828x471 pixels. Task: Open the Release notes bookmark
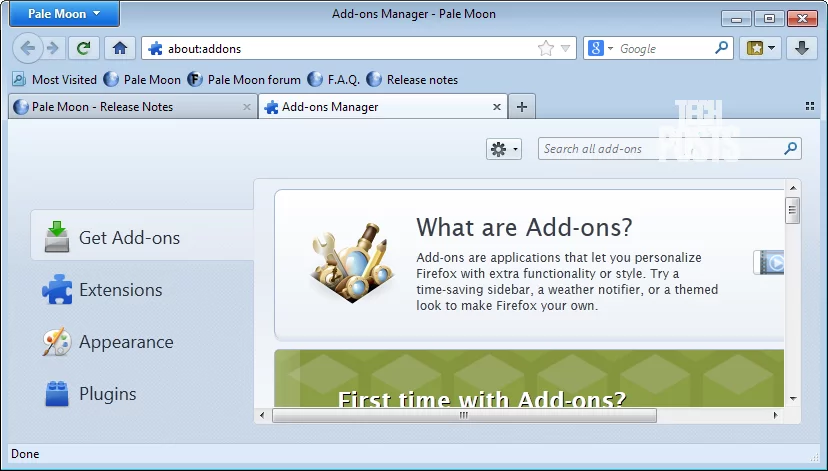click(412, 80)
